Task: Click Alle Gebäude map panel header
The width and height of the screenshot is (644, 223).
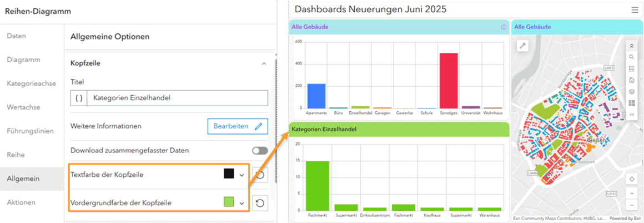Action: (576, 27)
